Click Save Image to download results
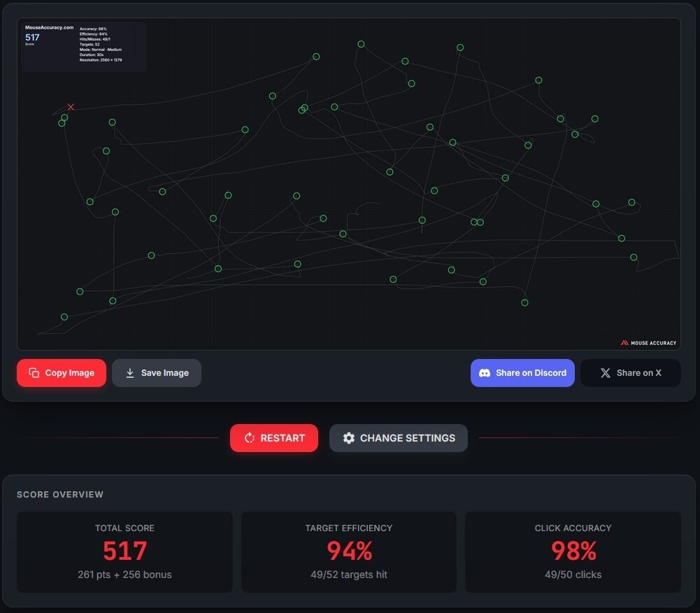This screenshot has width=700, height=613. pyautogui.click(x=157, y=373)
